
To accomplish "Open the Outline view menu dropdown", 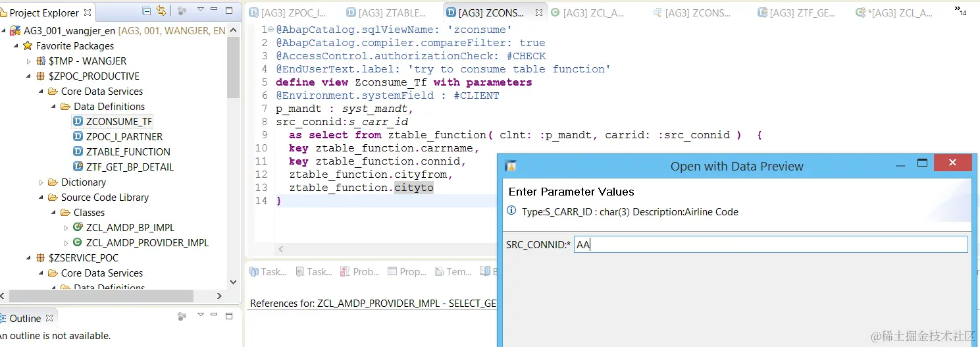I will [x=201, y=315].
